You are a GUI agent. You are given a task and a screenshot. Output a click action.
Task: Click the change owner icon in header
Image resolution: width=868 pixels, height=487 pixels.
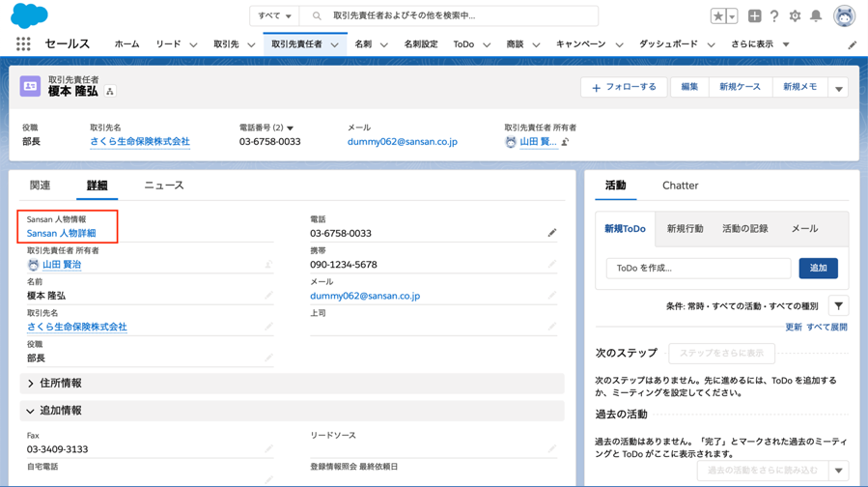point(565,142)
